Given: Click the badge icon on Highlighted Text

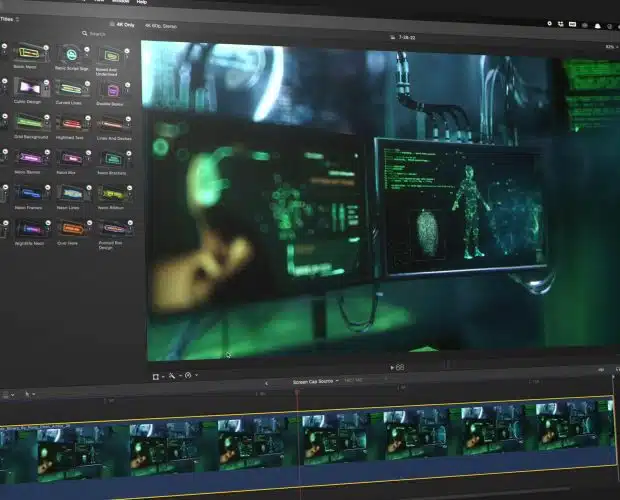Looking at the screenshot, I should coord(88,118).
